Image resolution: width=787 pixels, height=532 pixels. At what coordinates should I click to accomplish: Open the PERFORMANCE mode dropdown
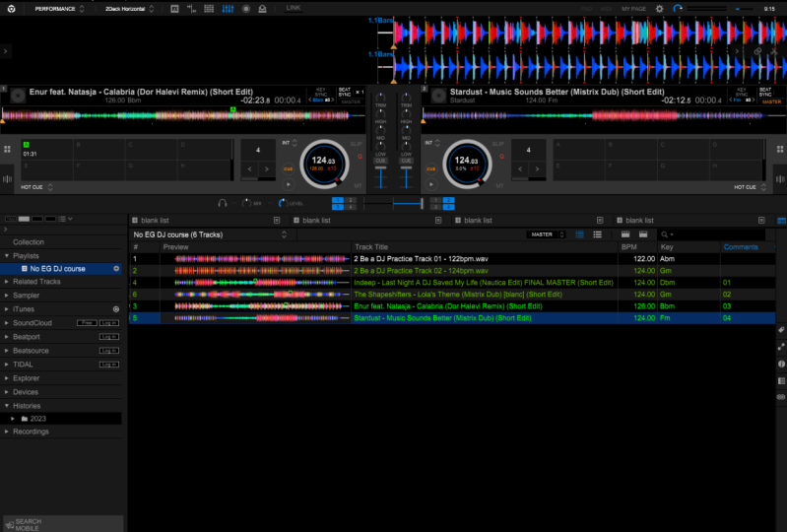[x=60, y=9]
